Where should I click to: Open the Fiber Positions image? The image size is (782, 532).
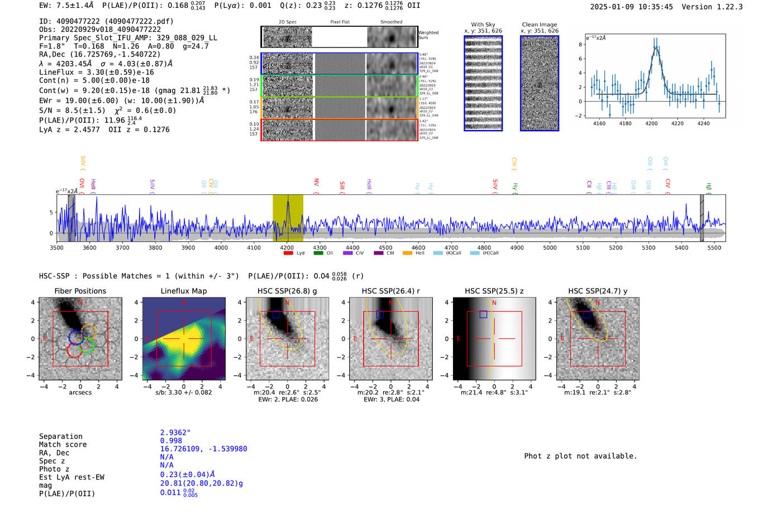[80, 338]
